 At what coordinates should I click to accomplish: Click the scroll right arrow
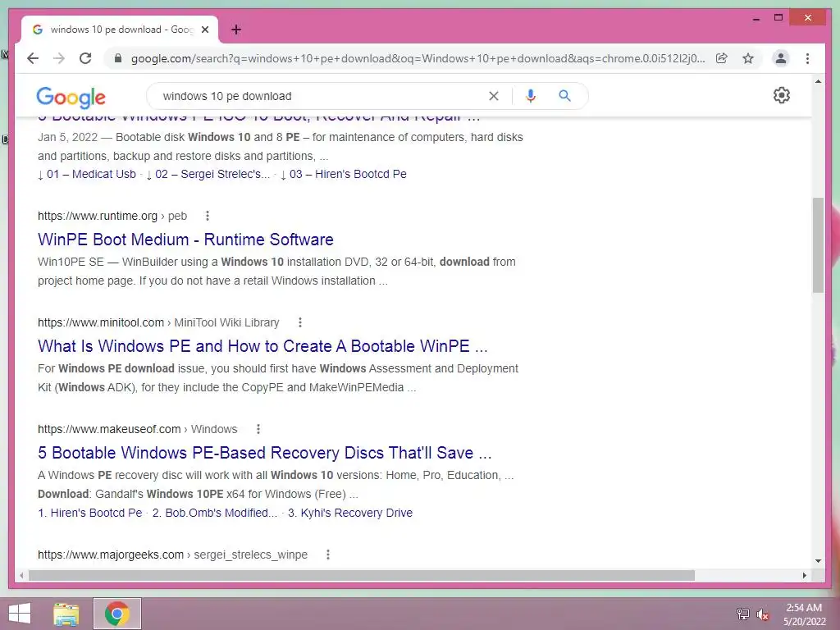pos(804,575)
